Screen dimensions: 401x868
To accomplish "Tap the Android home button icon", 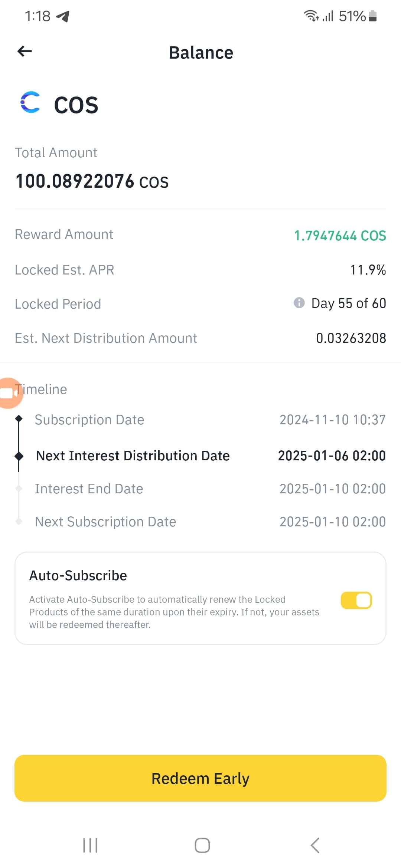I will click(202, 845).
